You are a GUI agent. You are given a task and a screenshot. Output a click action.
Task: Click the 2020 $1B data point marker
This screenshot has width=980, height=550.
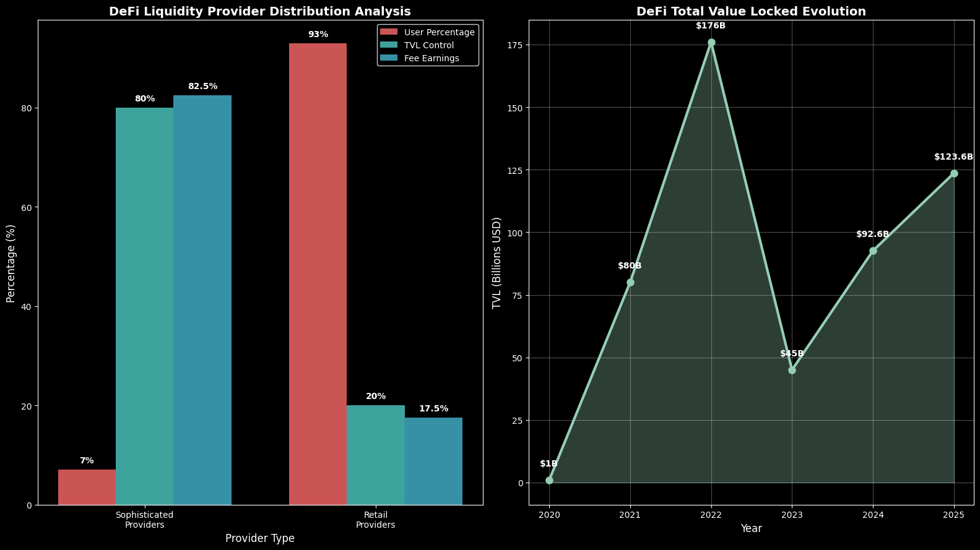(x=549, y=480)
